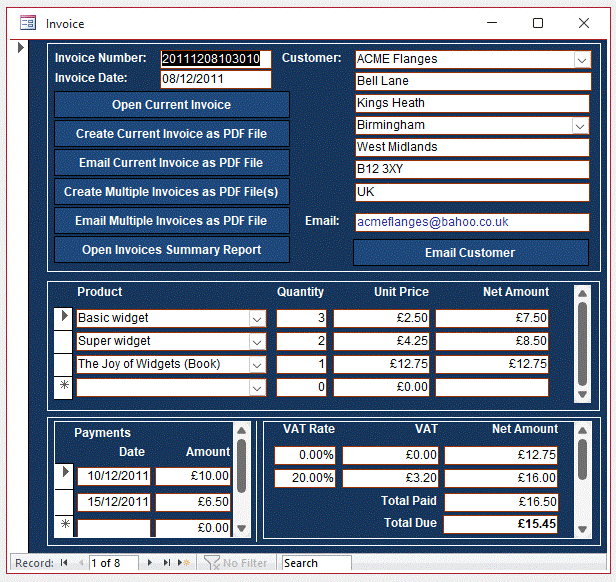Viewport: 616px width, 582px height.
Task: Click the B12 3XY postcode field
Action: pos(472,169)
